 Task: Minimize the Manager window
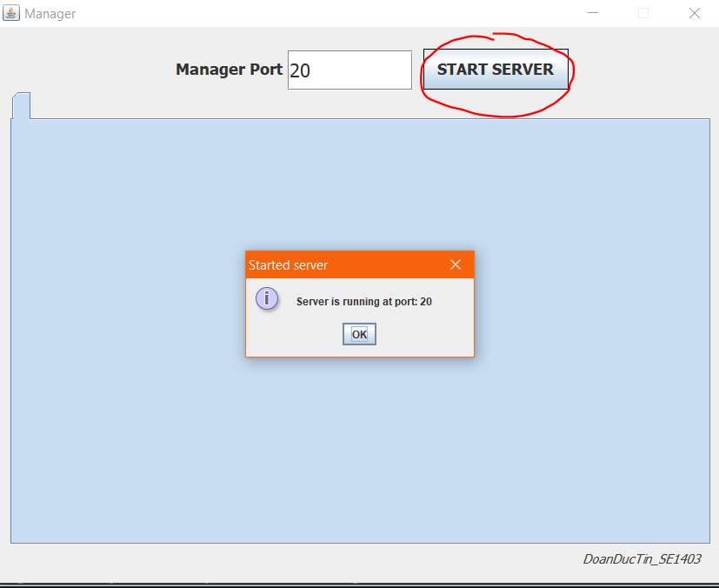coord(592,13)
